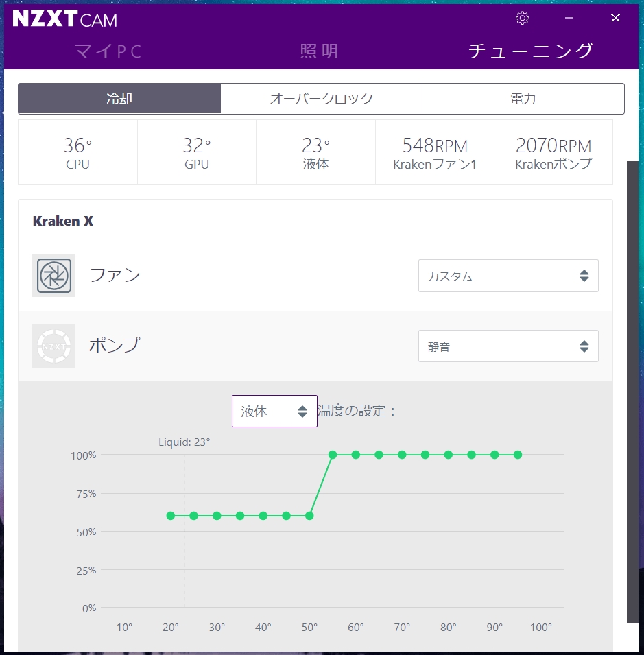644x655 pixels.
Task: Select the 100% curve point at 60°
Action: coord(356,455)
